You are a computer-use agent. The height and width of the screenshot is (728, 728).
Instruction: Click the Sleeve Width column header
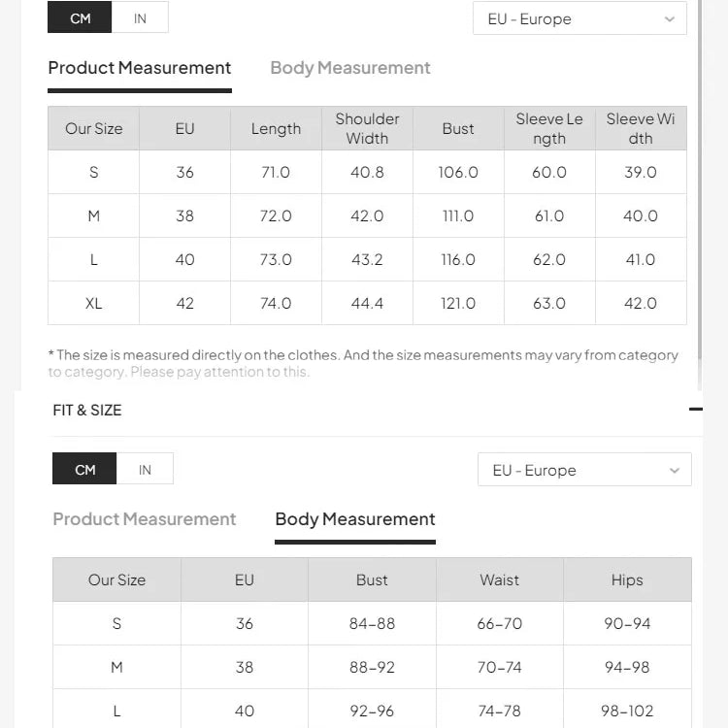pos(641,128)
